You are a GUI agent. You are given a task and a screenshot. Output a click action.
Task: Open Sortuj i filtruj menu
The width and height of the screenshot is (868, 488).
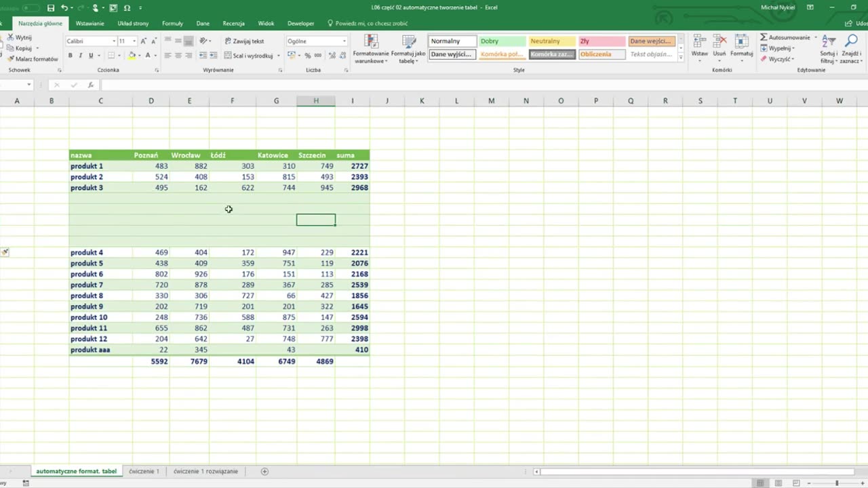[x=829, y=49]
